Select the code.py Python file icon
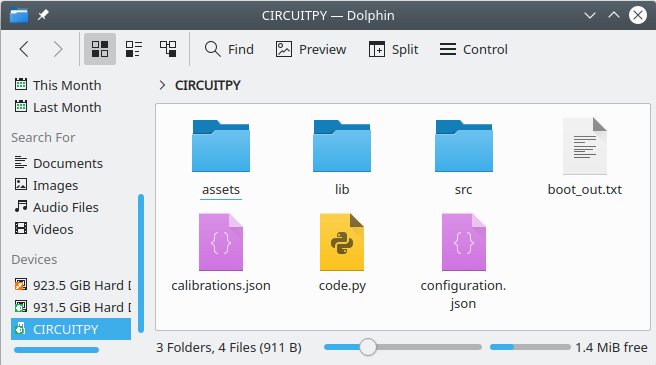Viewport: 656px width, 365px height. tap(342, 242)
